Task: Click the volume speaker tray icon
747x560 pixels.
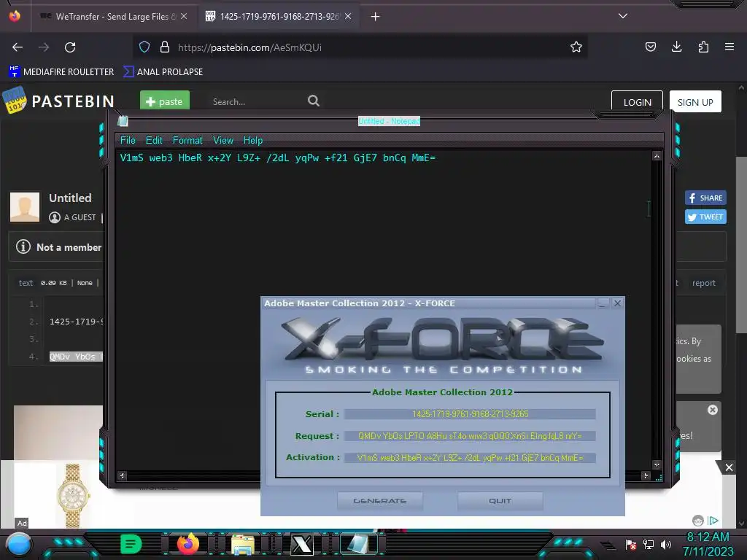Action: click(665, 544)
